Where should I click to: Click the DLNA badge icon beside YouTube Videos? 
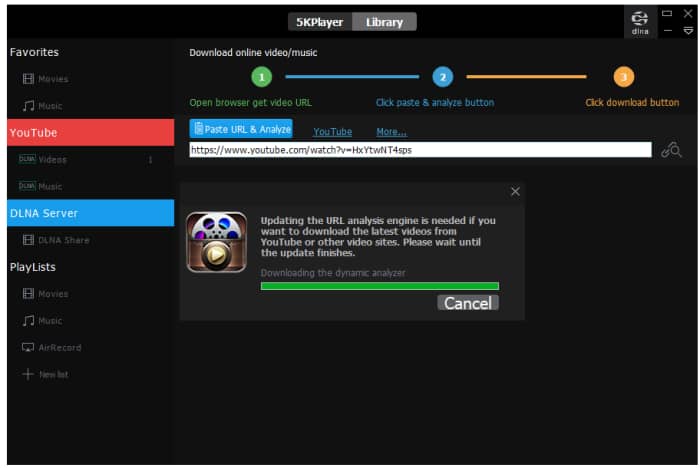[x=27, y=159]
